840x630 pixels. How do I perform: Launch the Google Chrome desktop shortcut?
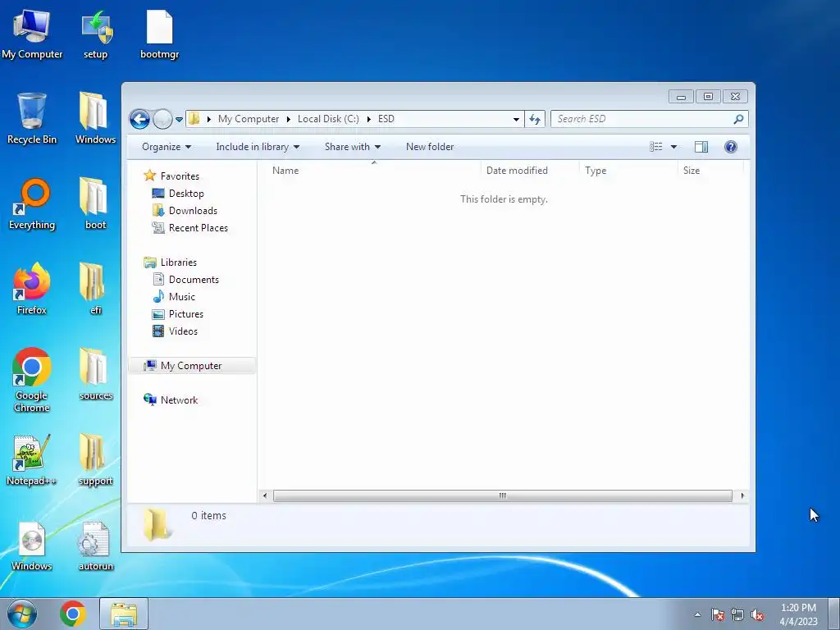coord(32,381)
